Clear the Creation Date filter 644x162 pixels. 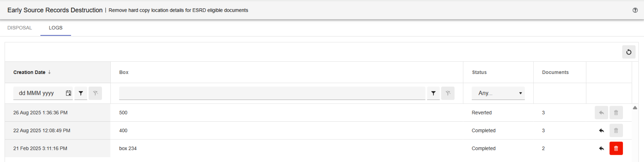pyautogui.click(x=95, y=93)
